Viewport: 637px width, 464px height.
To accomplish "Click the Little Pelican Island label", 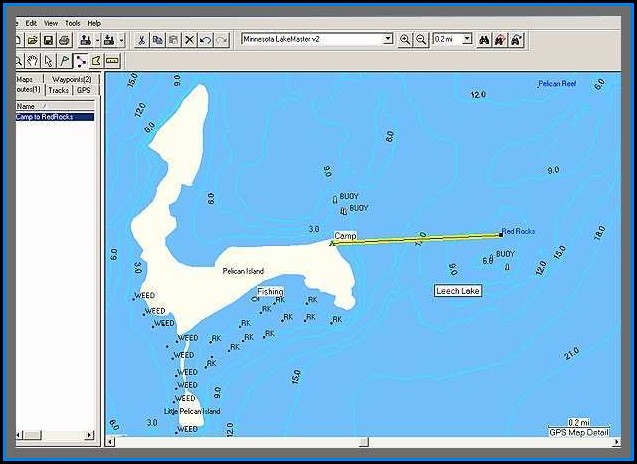I will (192, 411).
